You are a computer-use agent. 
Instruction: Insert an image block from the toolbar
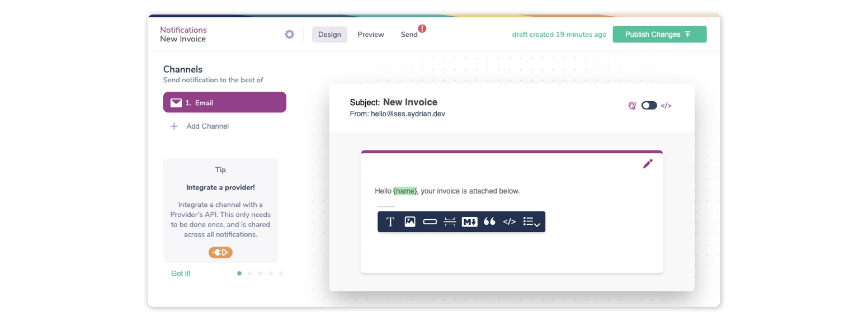coord(410,221)
